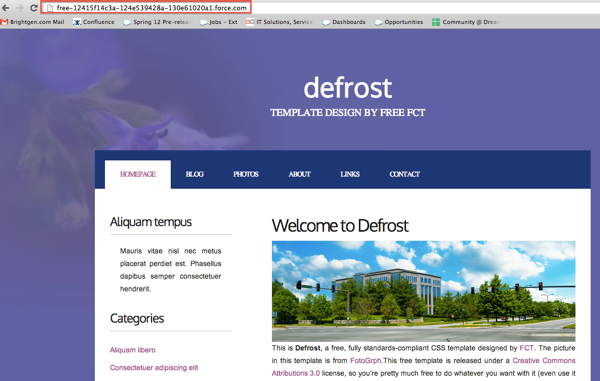This screenshot has width=600, height=381.
Task: Open the Links tab
Action: 350,174
